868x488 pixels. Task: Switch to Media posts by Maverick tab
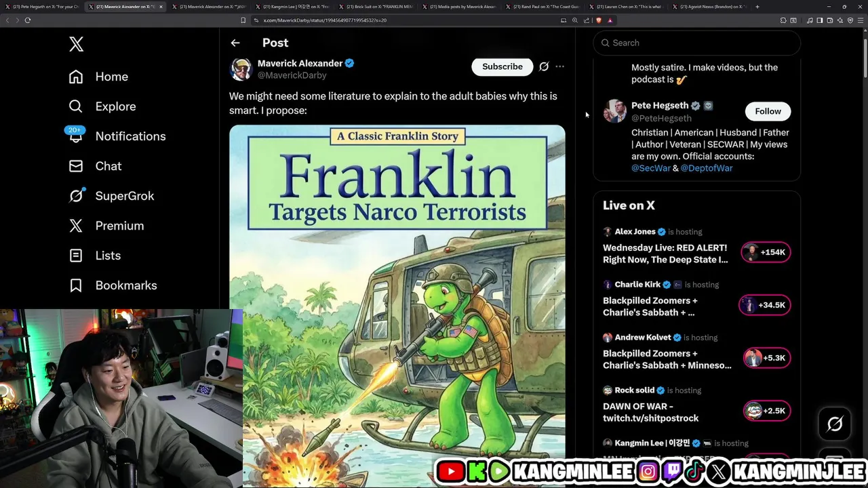click(x=458, y=7)
